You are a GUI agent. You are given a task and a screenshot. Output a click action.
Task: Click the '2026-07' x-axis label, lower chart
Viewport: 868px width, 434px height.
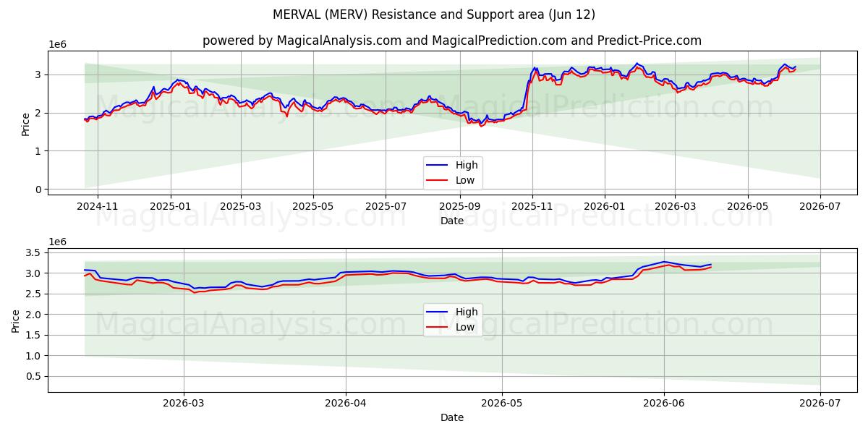pos(820,403)
